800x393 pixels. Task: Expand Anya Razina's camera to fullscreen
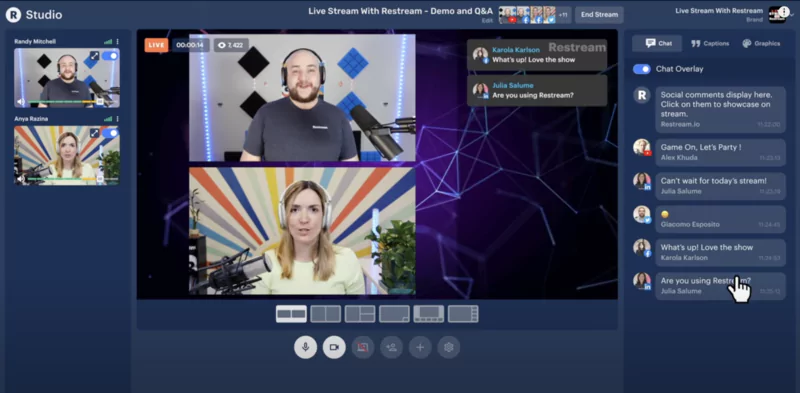tap(94, 133)
